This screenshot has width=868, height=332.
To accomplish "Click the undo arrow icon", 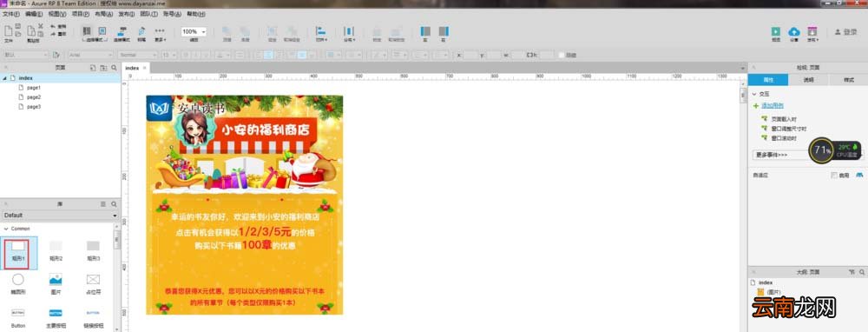I will coord(53,27).
